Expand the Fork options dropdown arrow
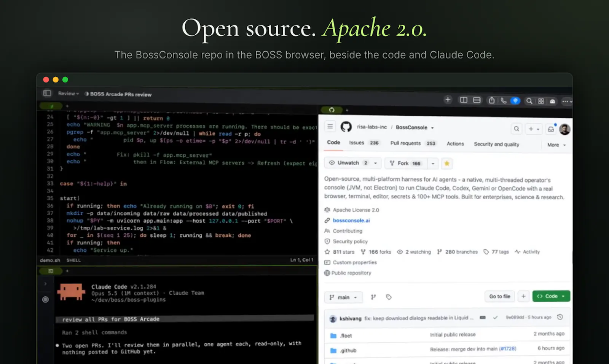The height and width of the screenshot is (364, 609). (x=433, y=164)
